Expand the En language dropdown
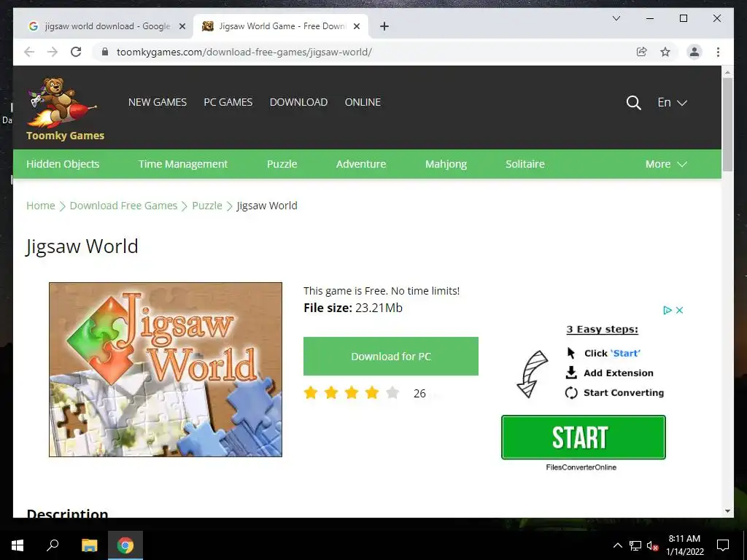 point(672,102)
